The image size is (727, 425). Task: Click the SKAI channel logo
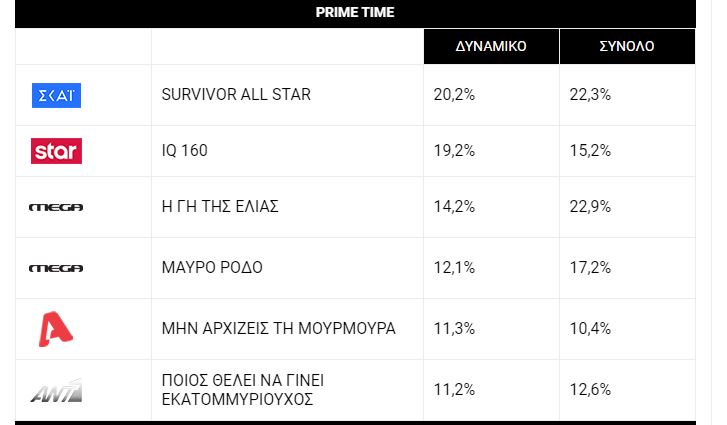[x=56, y=95]
